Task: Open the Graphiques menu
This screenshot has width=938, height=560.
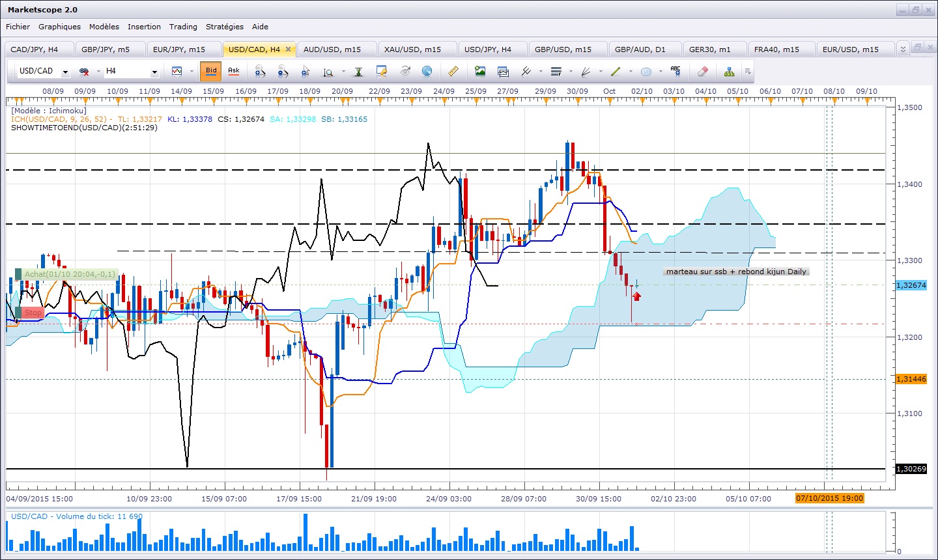Action: (60, 27)
